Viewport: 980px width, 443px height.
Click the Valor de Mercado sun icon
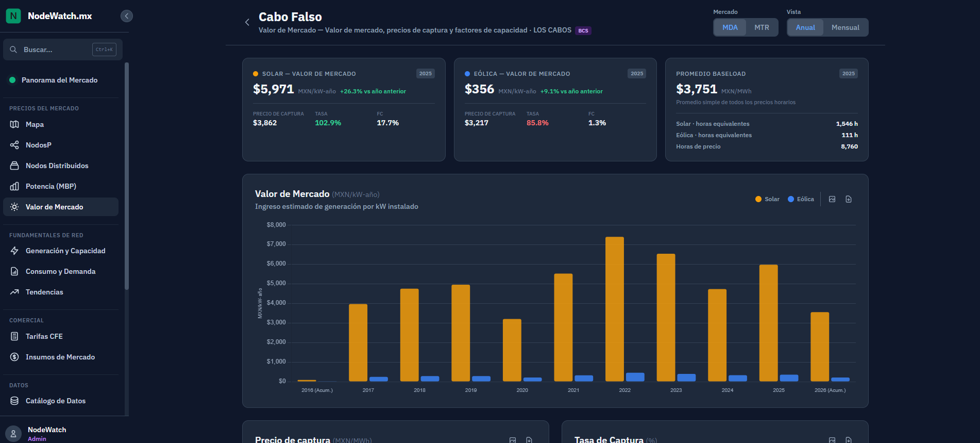tap(14, 207)
